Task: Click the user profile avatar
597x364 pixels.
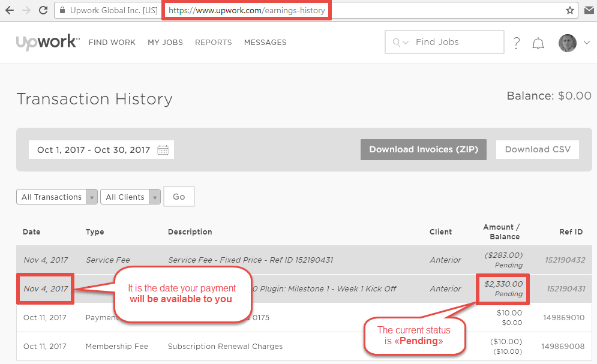Action: click(568, 43)
